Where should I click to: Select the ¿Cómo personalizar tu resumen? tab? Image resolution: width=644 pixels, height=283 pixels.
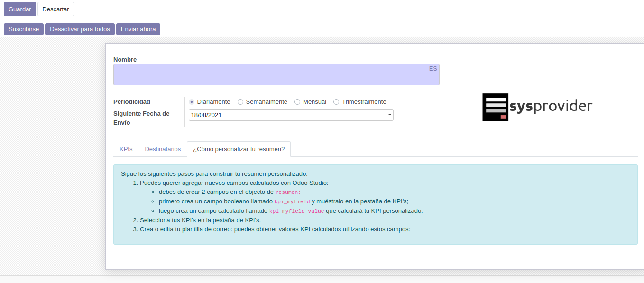239,149
